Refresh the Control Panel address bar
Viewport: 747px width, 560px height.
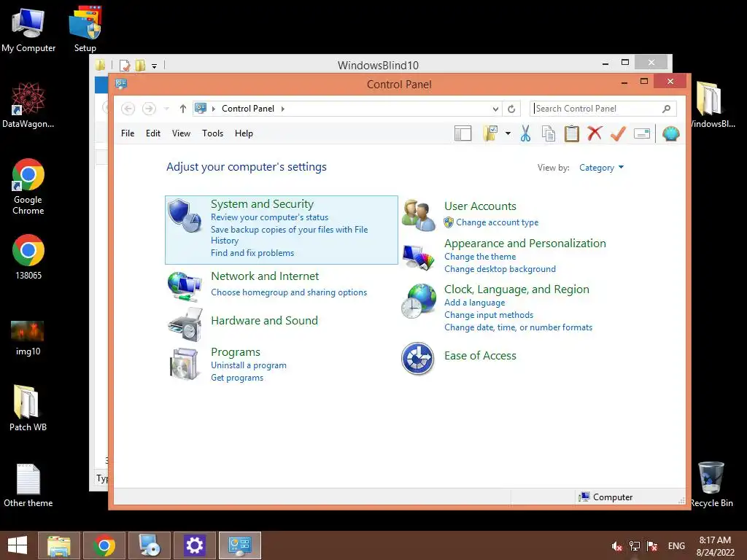511,109
